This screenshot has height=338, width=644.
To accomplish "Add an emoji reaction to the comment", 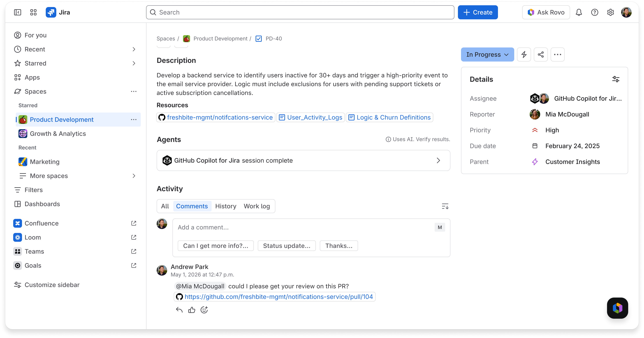I will pyautogui.click(x=204, y=310).
